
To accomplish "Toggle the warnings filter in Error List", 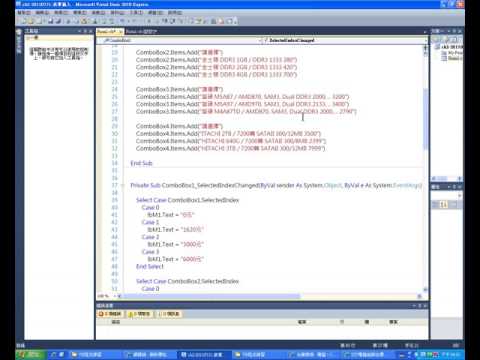I will click(139, 314).
